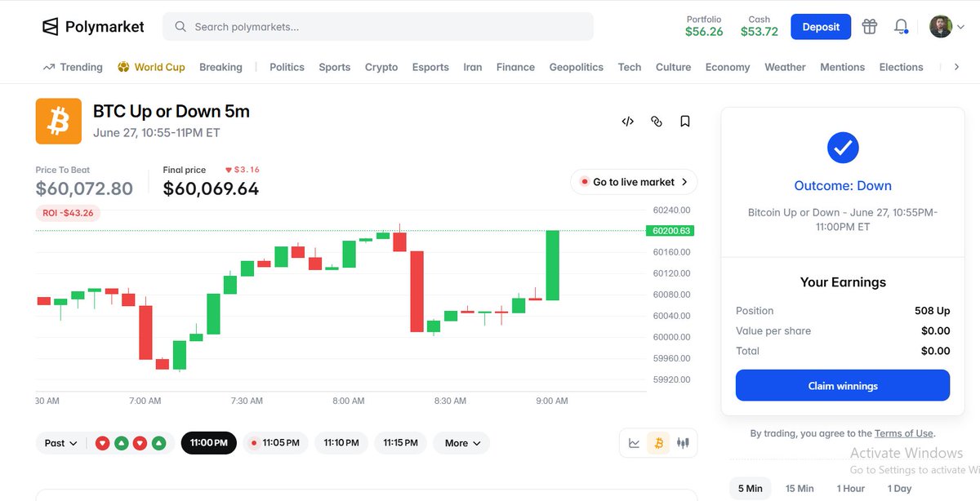Click the 60200.63 price axis label
Image resolution: width=980 pixels, height=501 pixels.
pyautogui.click(x=671, y=231)
